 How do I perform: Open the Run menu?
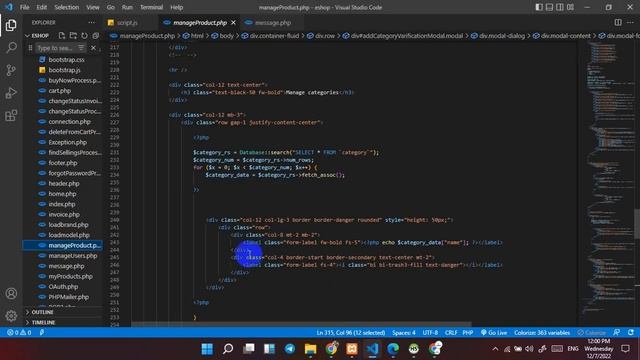[127, 7]
